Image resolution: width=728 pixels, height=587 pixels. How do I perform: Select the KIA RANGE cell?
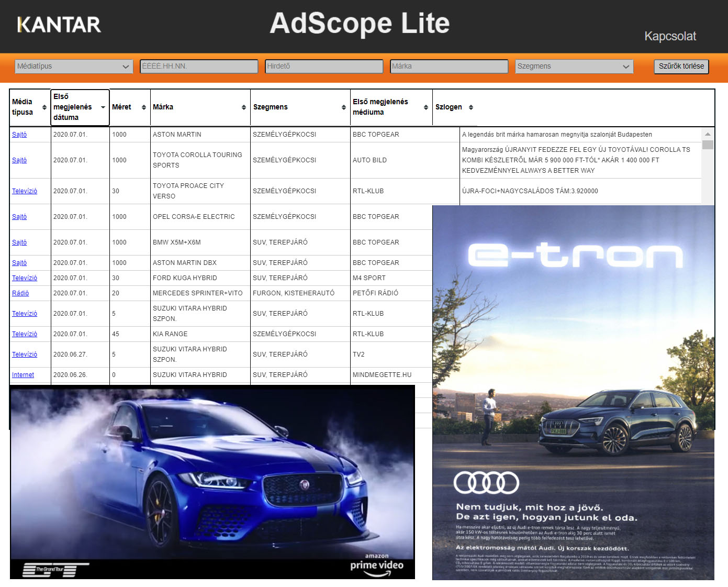(200, 334)
